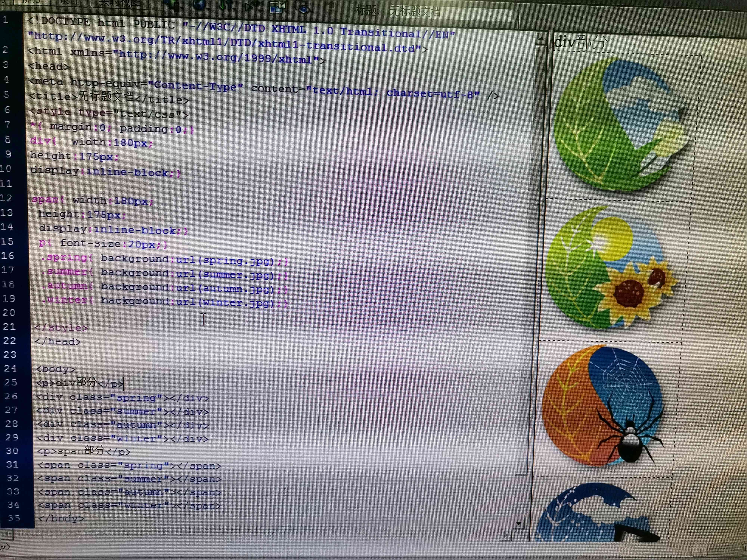This screenshot has width=747, height=560.
Task: Click the '<p>span部分</p>' line
Action: coord(84,451)
